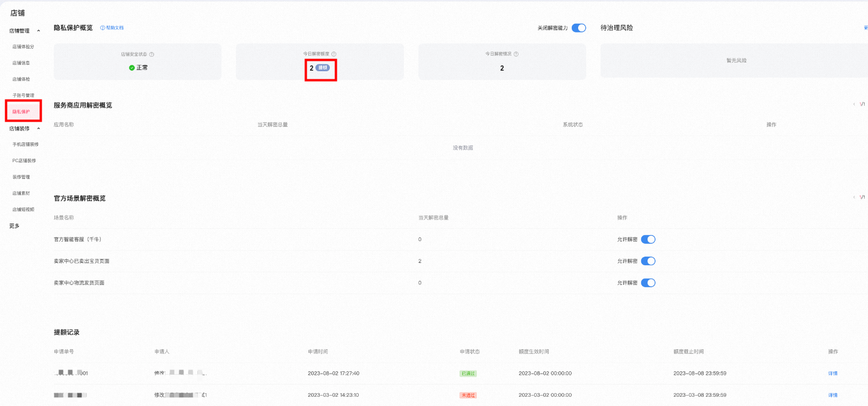This screenshot has height=406, width=868.
Task: Click 更多 in the sidebar
Action: (x=14, y=226)
